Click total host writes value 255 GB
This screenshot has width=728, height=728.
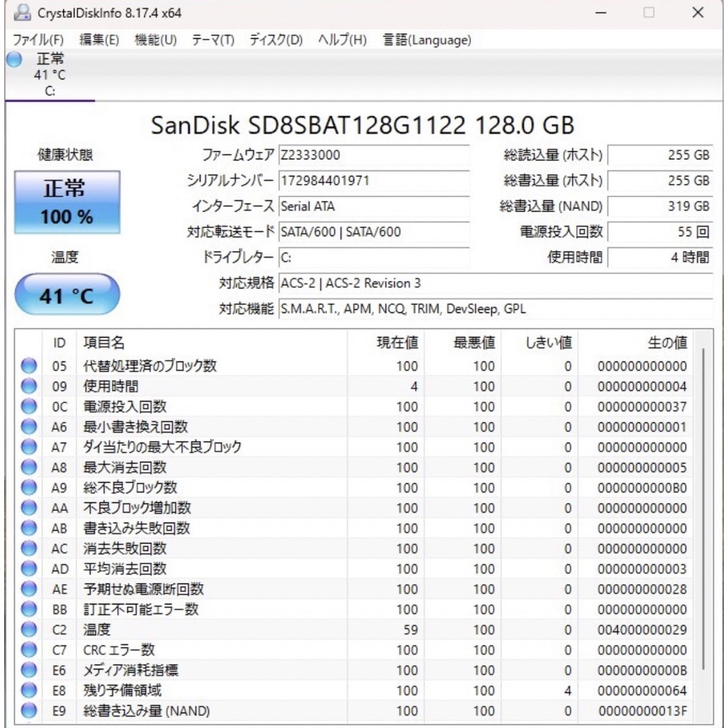pyautogui.click(x=660, y=181)
